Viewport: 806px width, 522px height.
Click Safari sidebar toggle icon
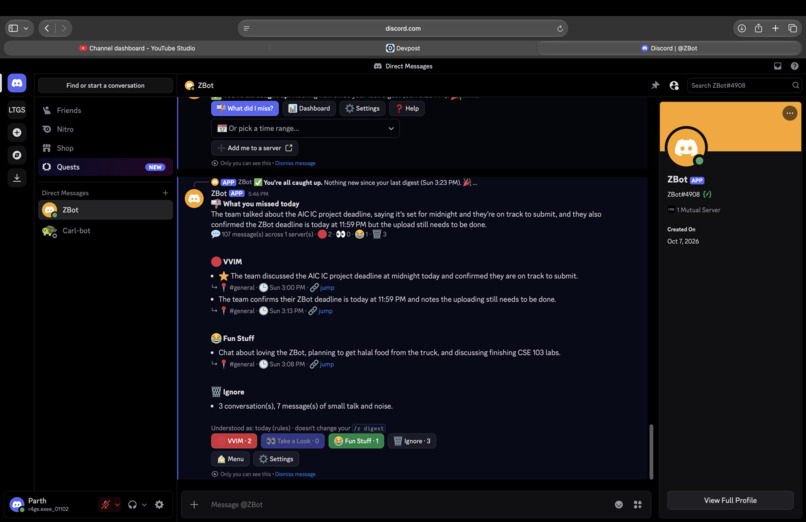[13, 28]
